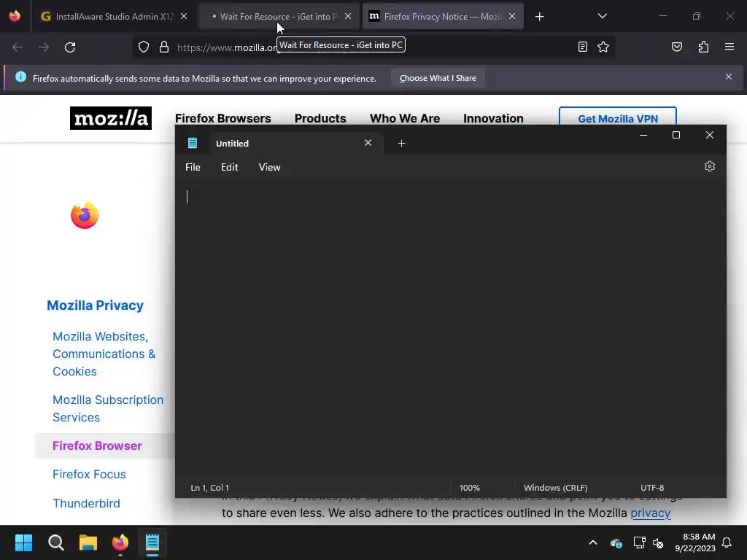Dismiss the data sharing notification bar
The height and width of the screenshot is (560, 747).
[729, 77]
